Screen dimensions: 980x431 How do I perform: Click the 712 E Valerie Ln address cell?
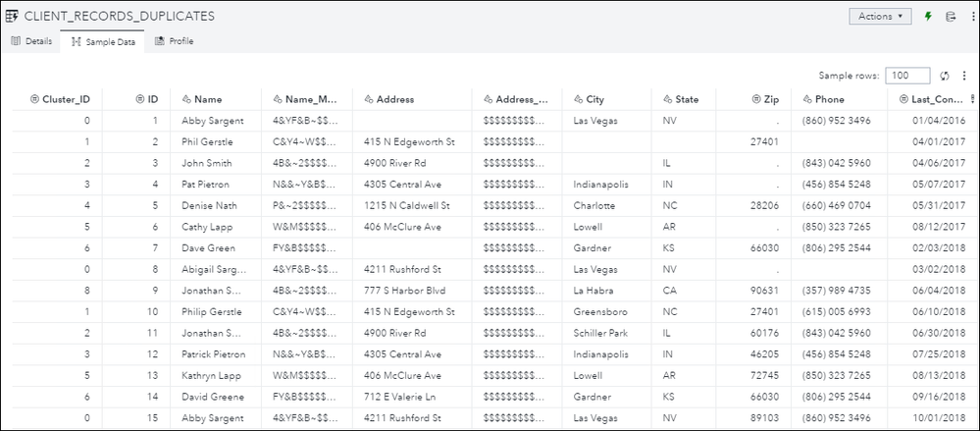412,398
